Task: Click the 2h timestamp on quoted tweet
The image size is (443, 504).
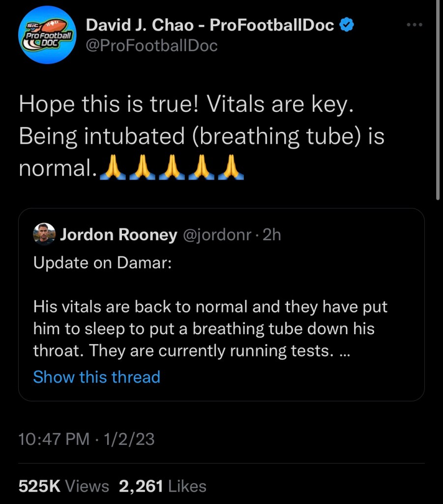Action: pyautogui.click(x=272, y=235)
